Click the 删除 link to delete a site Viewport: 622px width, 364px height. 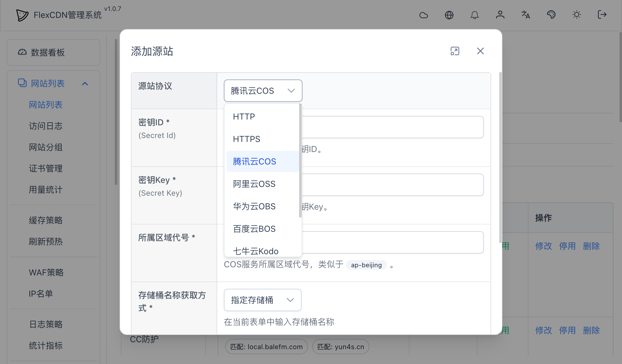[591, 246]
